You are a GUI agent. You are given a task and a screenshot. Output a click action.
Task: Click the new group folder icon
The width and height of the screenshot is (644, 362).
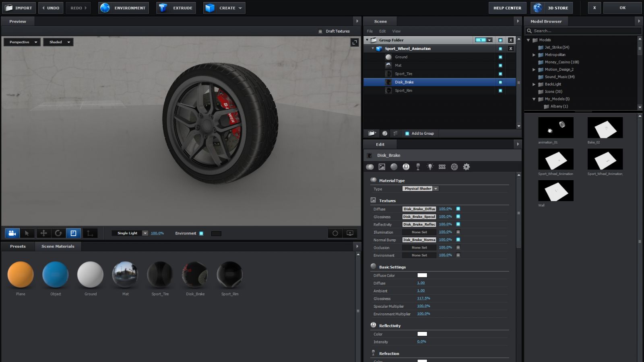click(372, 134)
